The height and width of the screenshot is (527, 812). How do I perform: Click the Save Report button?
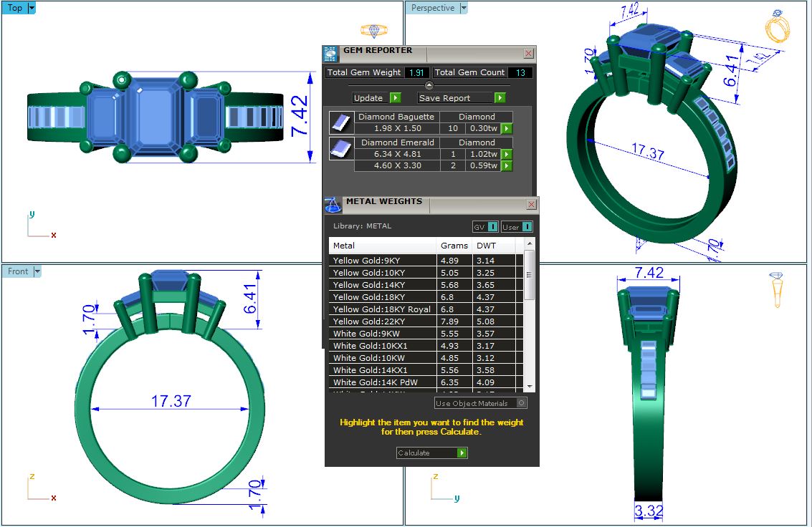coord(462,98)
